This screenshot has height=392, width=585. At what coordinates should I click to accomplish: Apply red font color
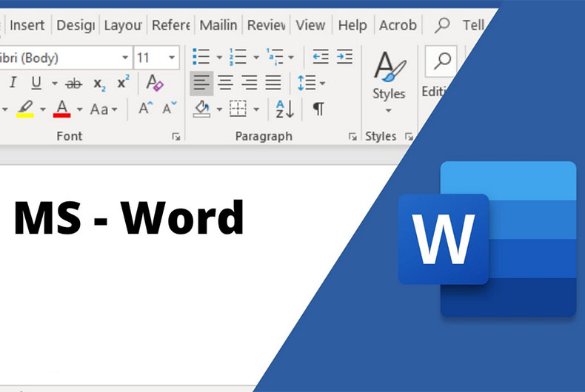[62, 109]
